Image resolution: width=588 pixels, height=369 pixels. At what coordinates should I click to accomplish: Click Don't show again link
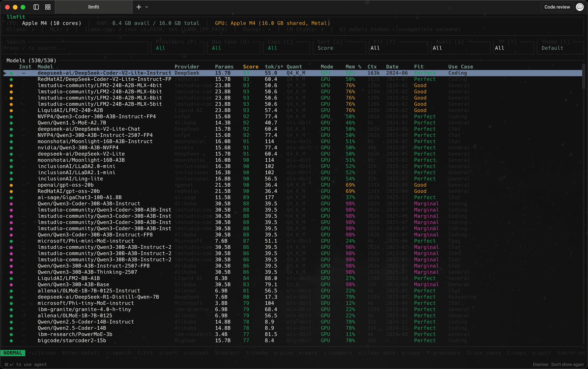[x=567, y=364]
